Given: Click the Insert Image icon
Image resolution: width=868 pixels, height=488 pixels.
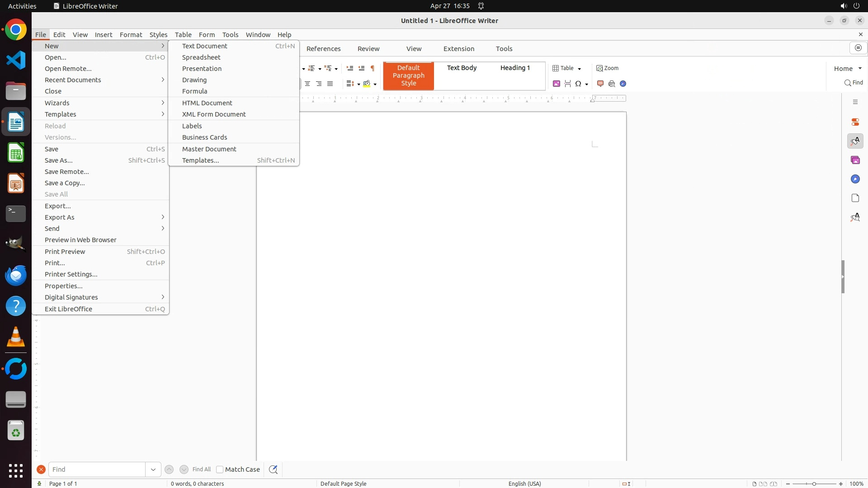Looking at the screenshot, I should pos(557,84).
